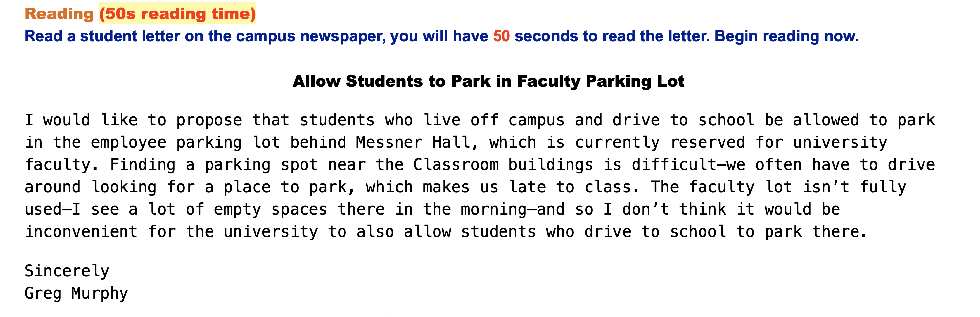980x317 pixels.
Task: Click the closing word "Sincerely"
Action: [67, 271]
